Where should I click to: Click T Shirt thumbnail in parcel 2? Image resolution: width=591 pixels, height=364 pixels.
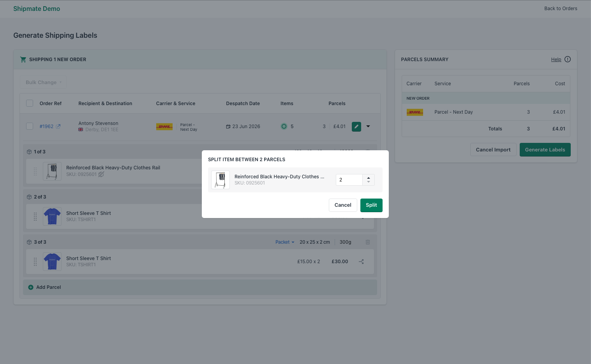pos(52,216)
